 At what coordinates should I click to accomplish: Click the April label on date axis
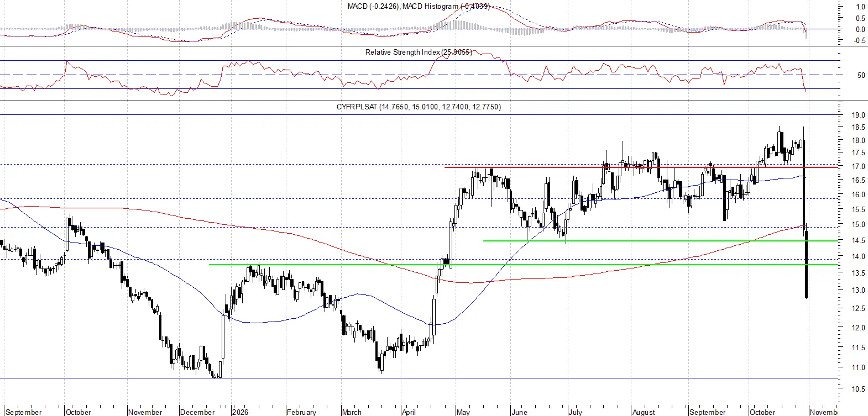tap(409, 412)
